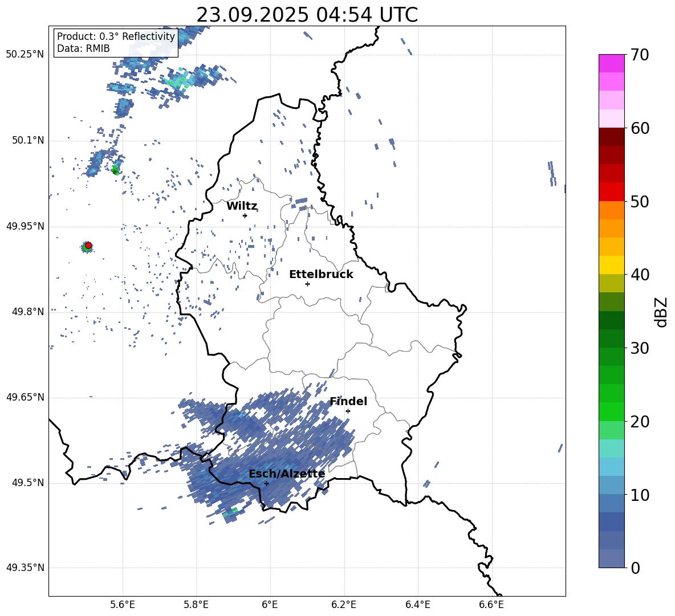Click the 50.1°N latitude label
This screenshot has height=616, width=675.
pyautogui.click(x=27, y=140)
